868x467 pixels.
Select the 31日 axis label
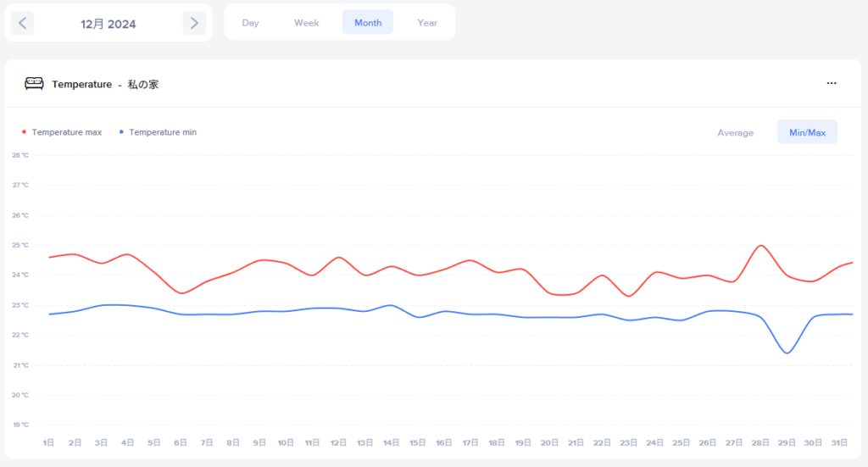coord(839,442)
